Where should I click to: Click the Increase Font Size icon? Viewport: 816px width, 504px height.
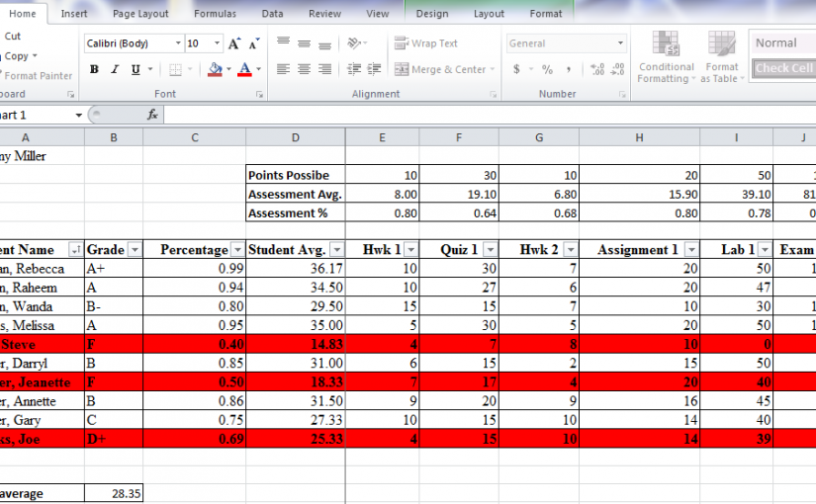[x=234, y=43]
